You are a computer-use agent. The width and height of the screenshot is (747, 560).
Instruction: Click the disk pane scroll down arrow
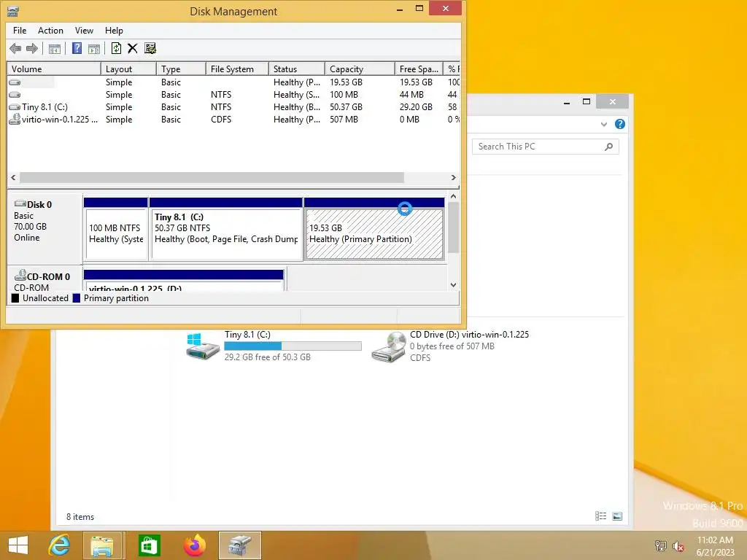tap(454, 285)
